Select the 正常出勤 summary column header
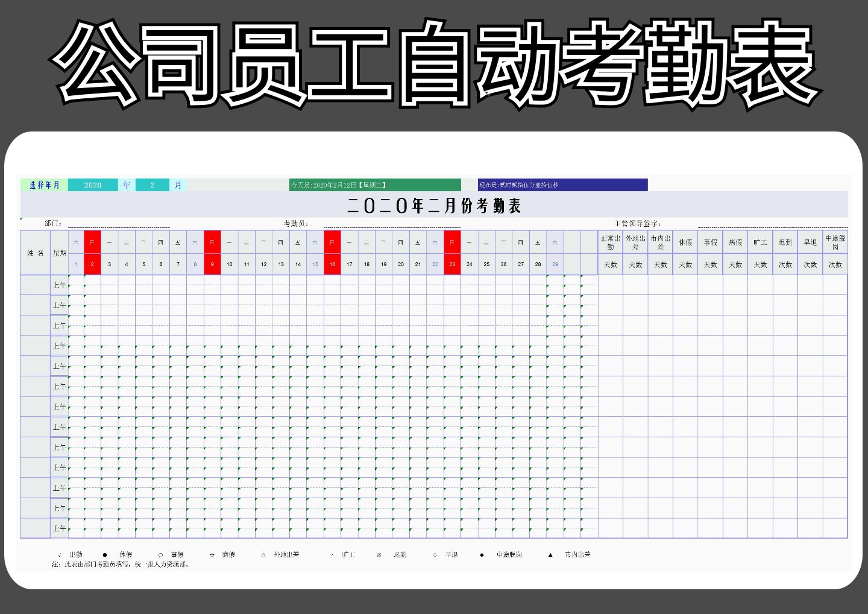This screenshot has width=868, height=614. 611,242
